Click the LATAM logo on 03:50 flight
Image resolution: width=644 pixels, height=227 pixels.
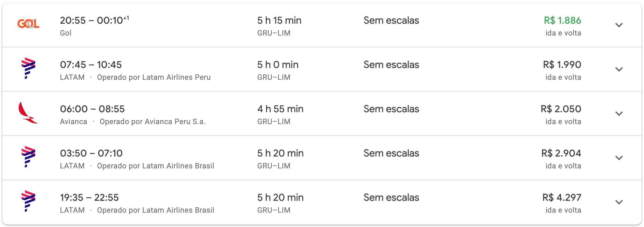coord(28,157)
